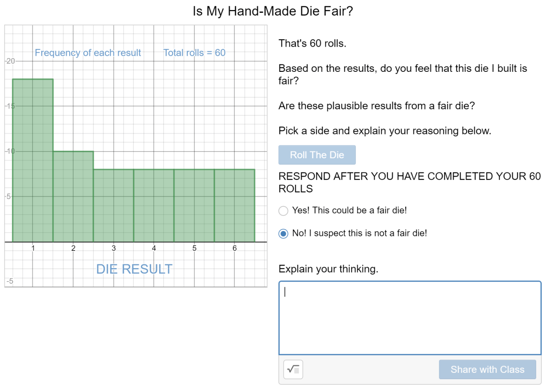Click the 'DIE RESULT' axis title
The image size is (549, 392).
pyautogui.click(x=134, y=269)
